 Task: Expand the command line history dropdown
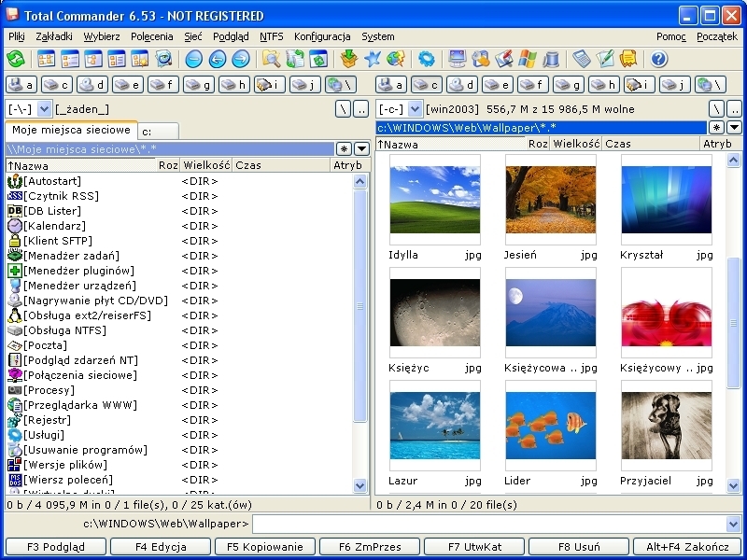click(733, 525)
